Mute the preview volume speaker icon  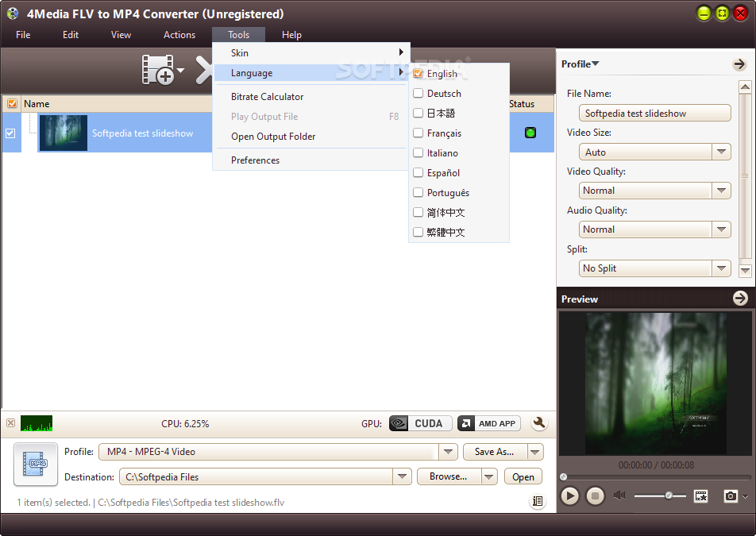619,496
